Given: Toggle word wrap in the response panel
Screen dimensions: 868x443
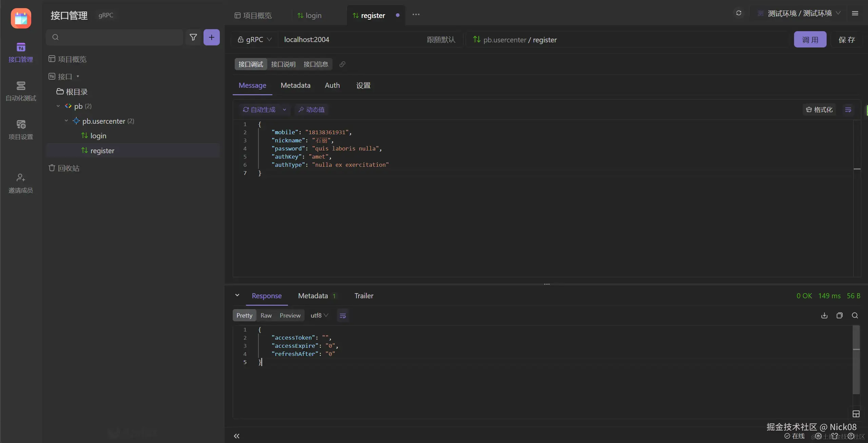Looking at the screenshot, I should click(x=343, y=316).
